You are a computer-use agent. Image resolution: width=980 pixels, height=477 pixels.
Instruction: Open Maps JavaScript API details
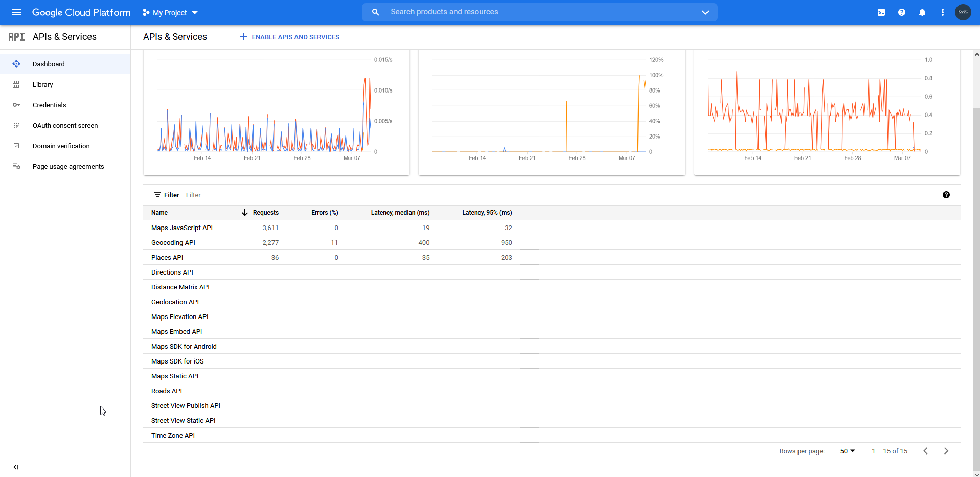point(182,228)
